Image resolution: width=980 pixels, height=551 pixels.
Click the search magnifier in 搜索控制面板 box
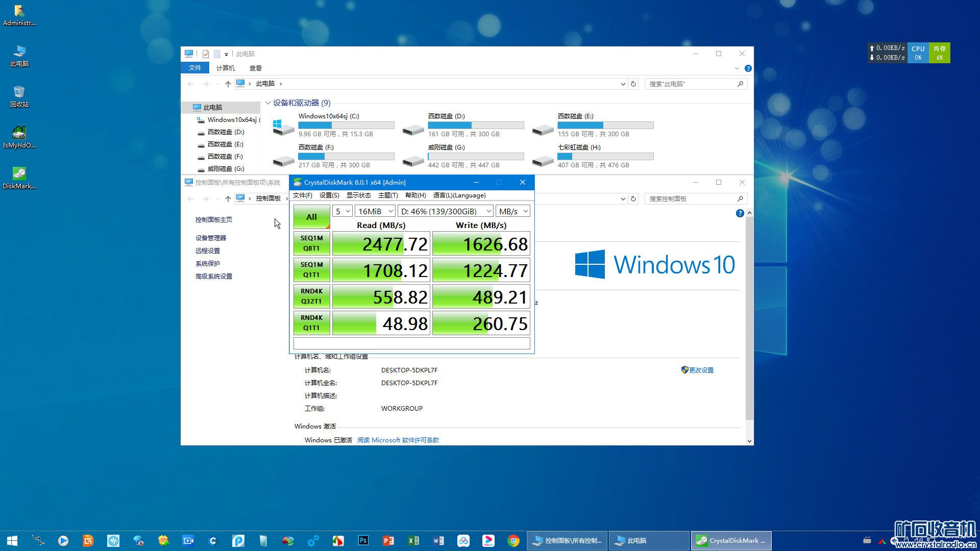coord(740,198)
